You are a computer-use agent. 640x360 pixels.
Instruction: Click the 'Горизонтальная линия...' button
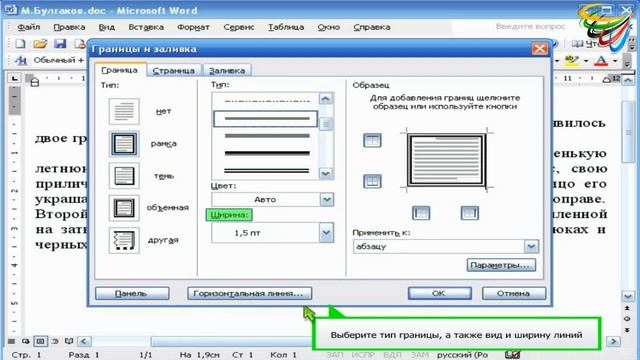tap(249, 293)
